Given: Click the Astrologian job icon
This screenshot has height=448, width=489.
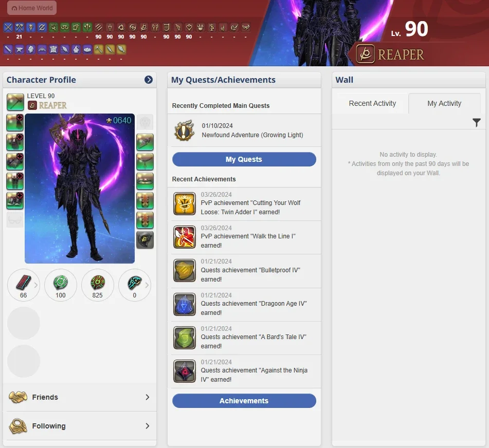Looking at the screenshot, I should pos(76,27).
